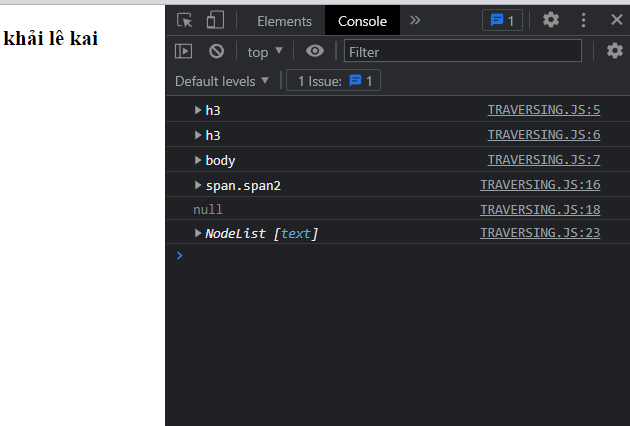The height and width of the screenshot is (426, 630).
Task: Open console settings gear icon
Action: click(x=614, y=51)
